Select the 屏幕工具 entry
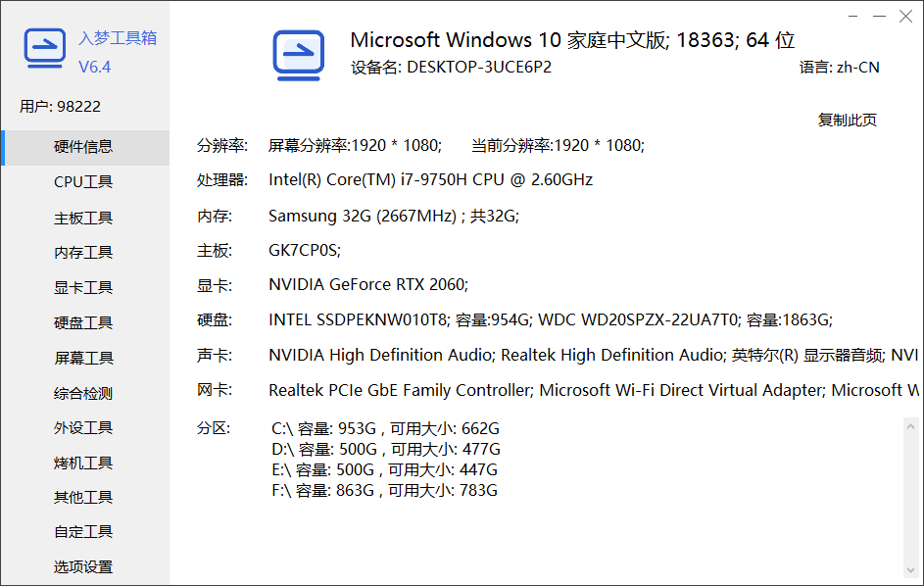The image size is (924, 586). (x=85, y=358)
